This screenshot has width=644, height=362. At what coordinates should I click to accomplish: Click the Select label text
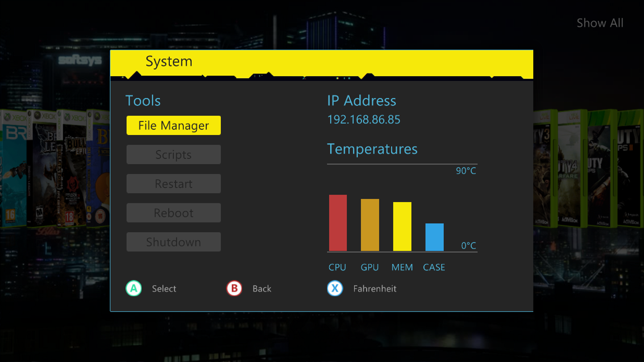coord(164,288)
